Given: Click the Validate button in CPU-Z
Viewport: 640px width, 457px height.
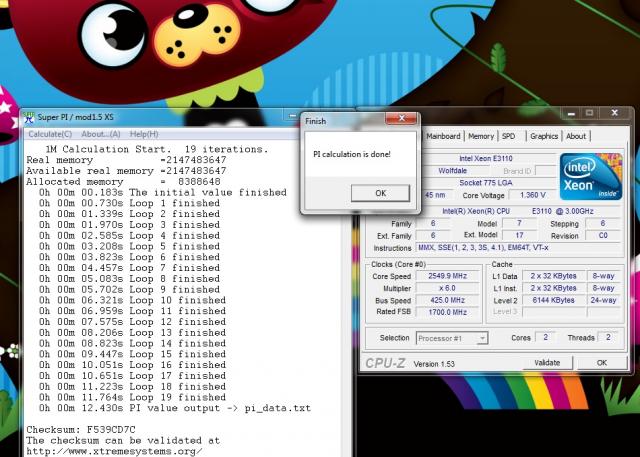Looking at the screenshot, I should click(x=547, y=363).
